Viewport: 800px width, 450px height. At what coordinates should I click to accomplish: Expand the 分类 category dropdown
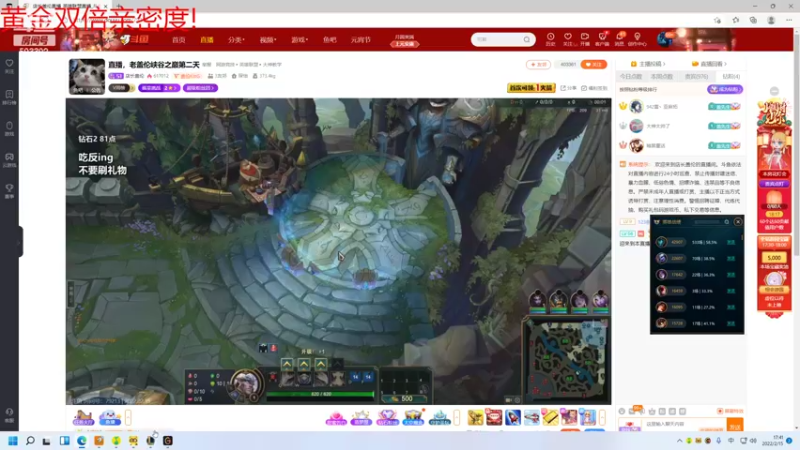[236, 40]
